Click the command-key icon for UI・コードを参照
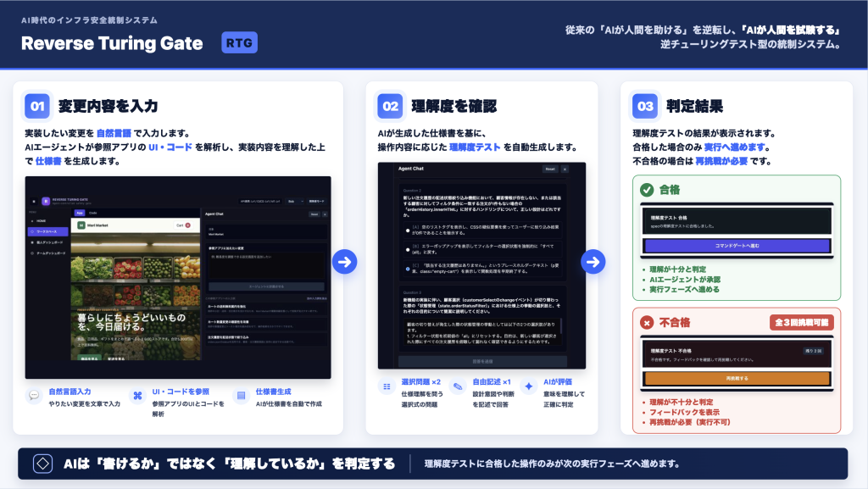The height and width of the screenshot is (489, 868). [x=137, y=396]
